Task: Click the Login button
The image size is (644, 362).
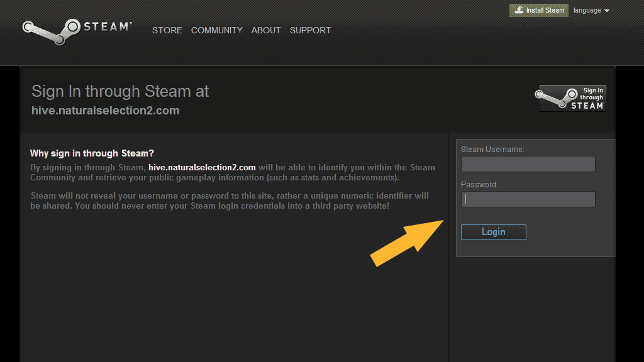Action: [493, 232]
